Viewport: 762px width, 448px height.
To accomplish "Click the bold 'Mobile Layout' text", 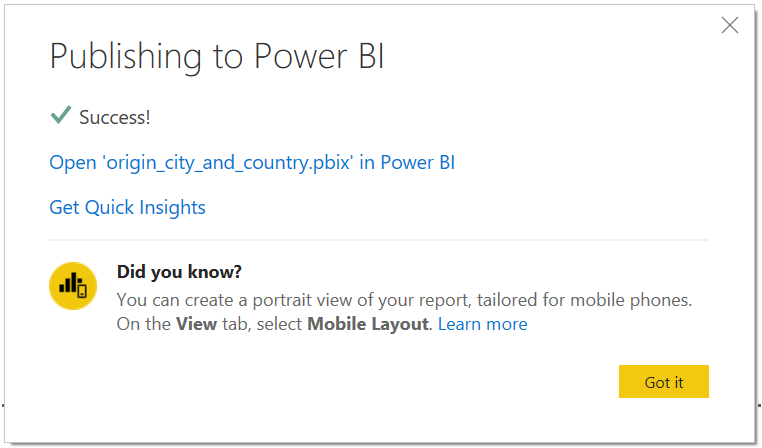I will point(368,324).
